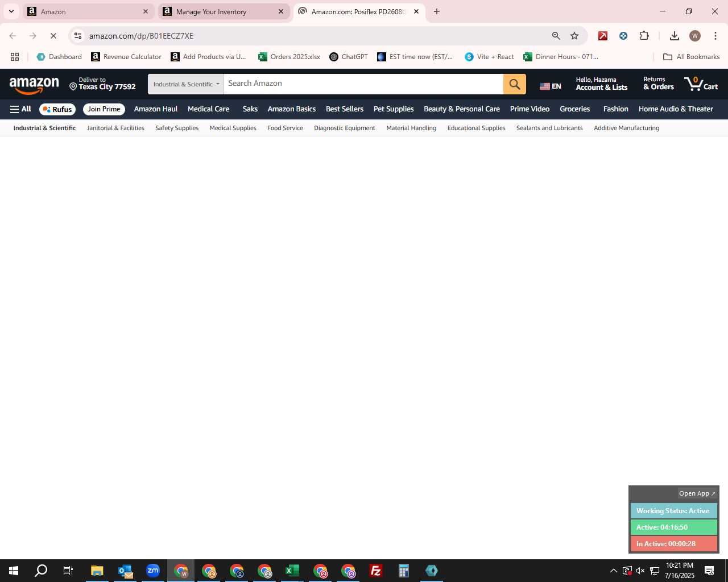This screenshot has height=582, width=728.
Task: Open Additive Manufacturing subcategory
Action: 627,128
